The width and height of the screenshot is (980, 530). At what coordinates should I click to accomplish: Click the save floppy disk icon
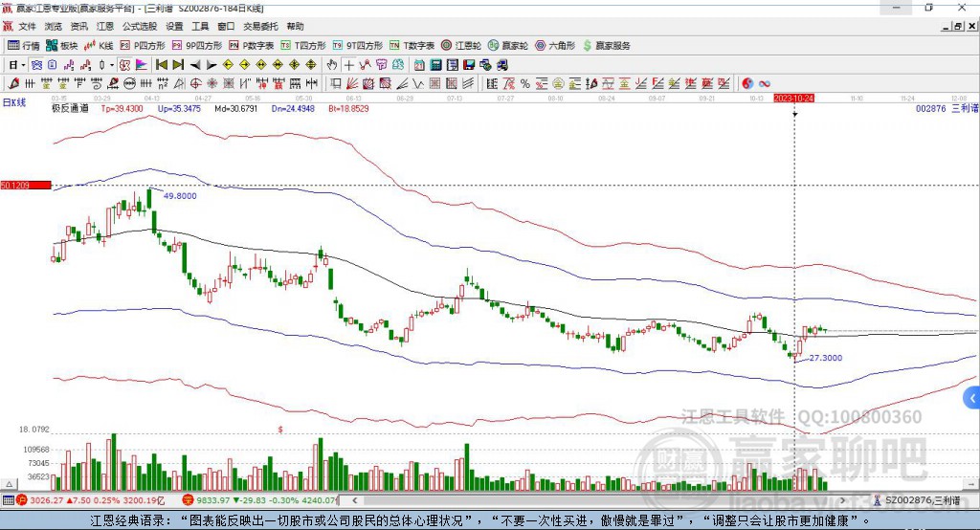coord(469,65)
